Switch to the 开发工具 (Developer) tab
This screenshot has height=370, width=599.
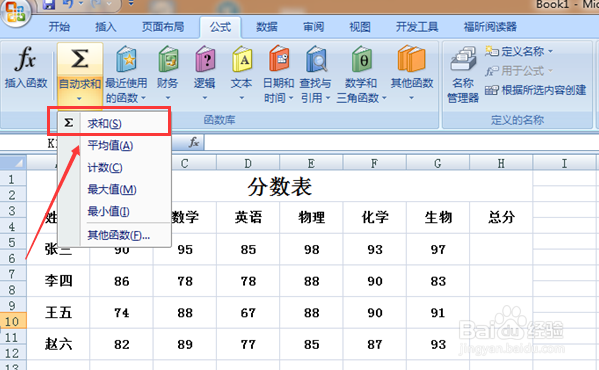417,27
